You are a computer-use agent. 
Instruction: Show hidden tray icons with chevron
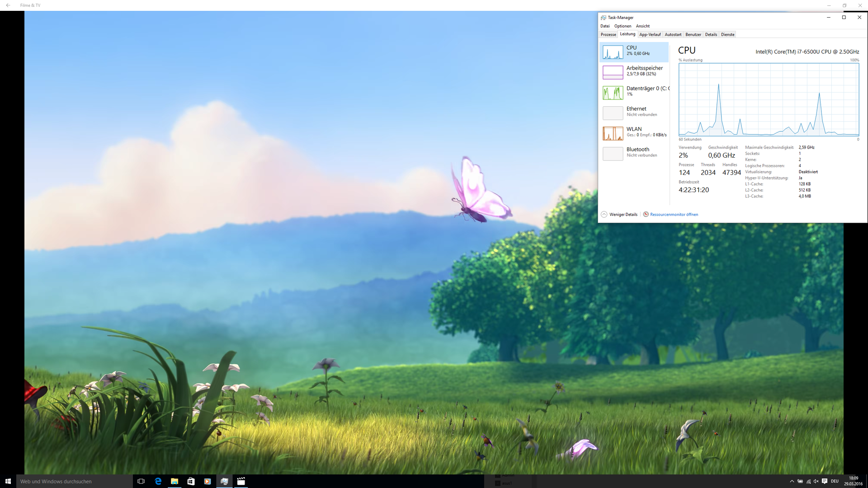[x=792, y=481]
